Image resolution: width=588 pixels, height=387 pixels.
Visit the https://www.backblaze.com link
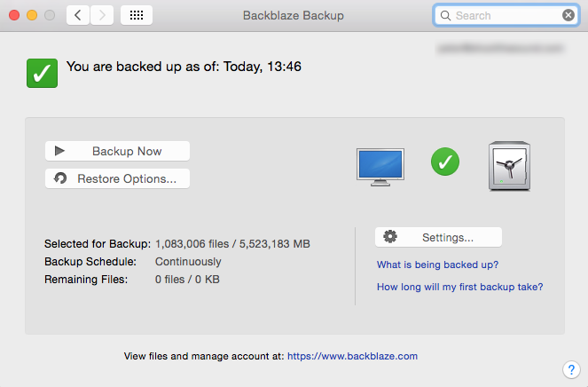point(352,356)
